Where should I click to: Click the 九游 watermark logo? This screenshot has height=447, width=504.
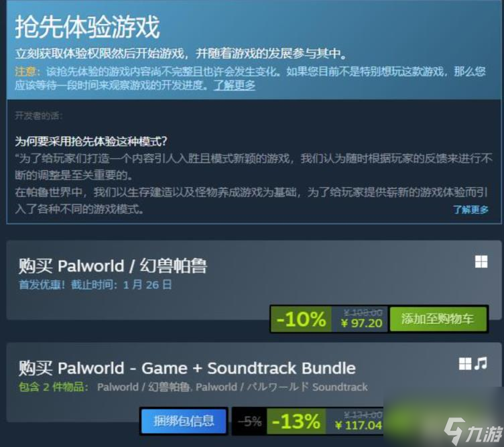click(473, 432)
